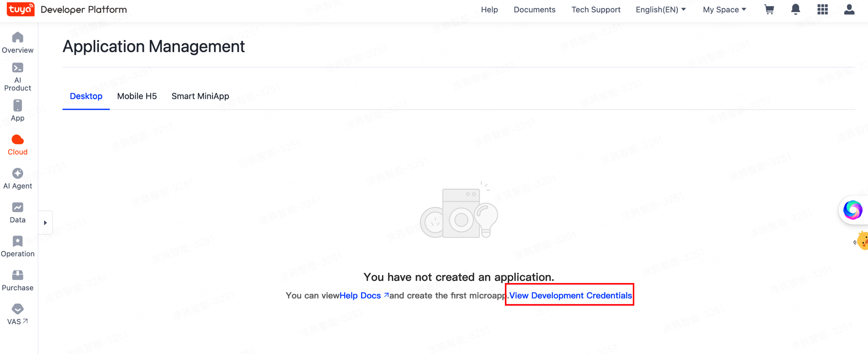Open the VAS external link
The width and height of the screenshot is (868, 354).
[17, 314]
